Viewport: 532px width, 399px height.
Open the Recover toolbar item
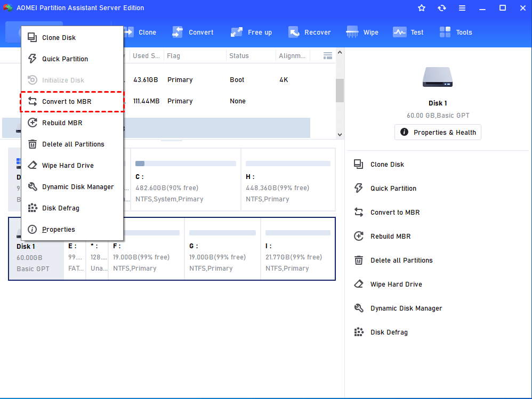click(309, 32)
